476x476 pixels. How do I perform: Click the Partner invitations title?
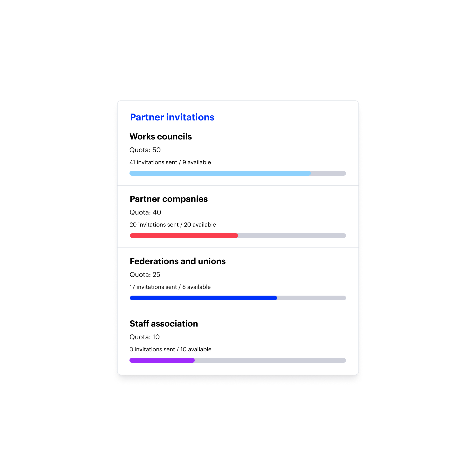coord(172,117)
